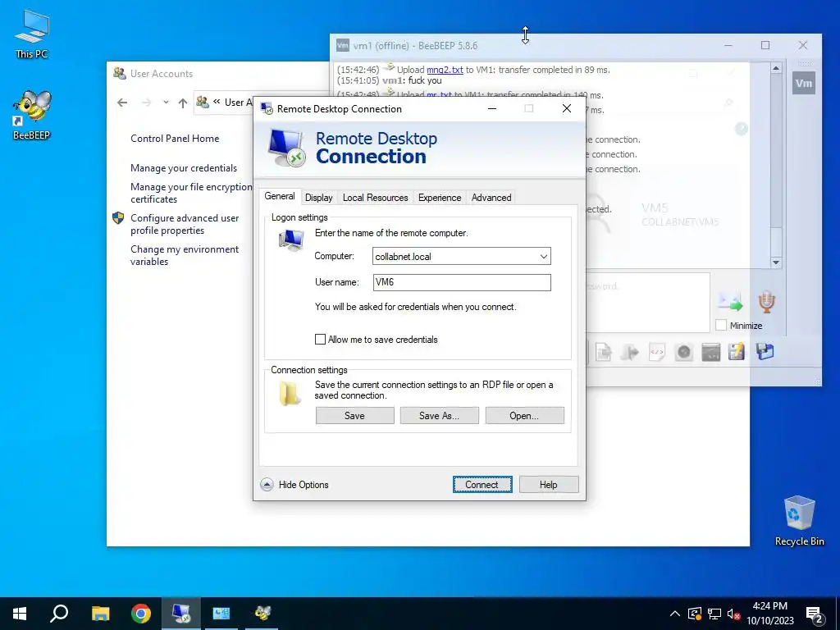840x630 pixels.
Task: Open the notification center icon
Action: coord(815,614)
